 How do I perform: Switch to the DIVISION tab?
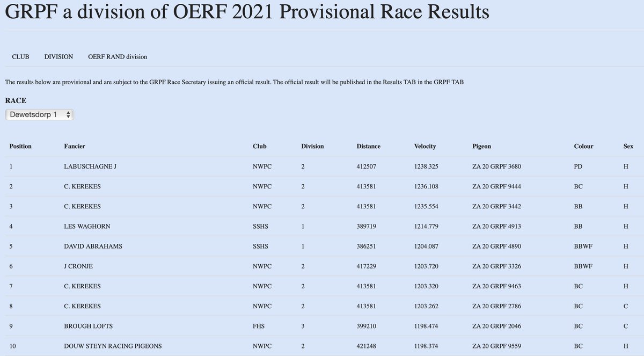pyautogui.click(x=58, y=56)
